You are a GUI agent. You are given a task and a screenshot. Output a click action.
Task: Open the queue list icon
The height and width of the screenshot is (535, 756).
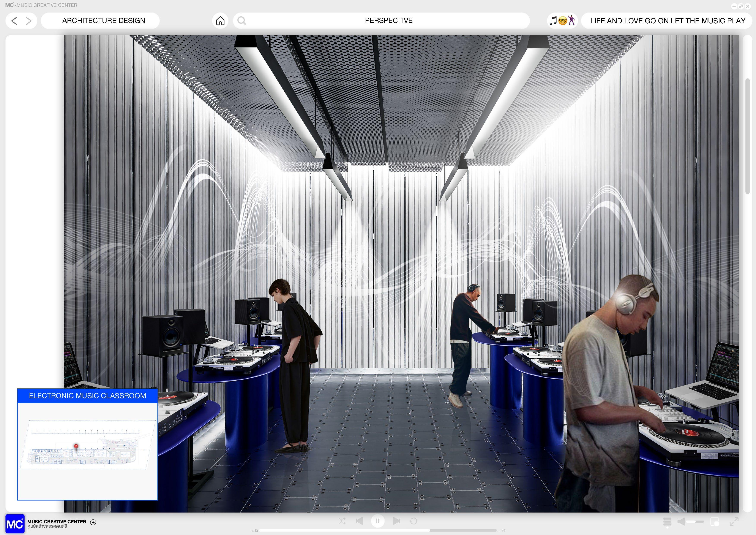click(667, 521)
